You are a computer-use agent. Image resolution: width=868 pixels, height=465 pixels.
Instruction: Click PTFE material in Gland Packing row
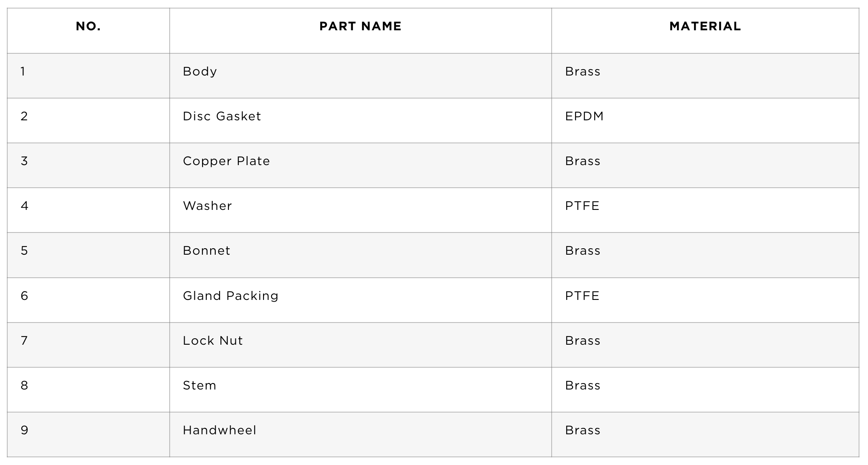(x=582, y=296)
